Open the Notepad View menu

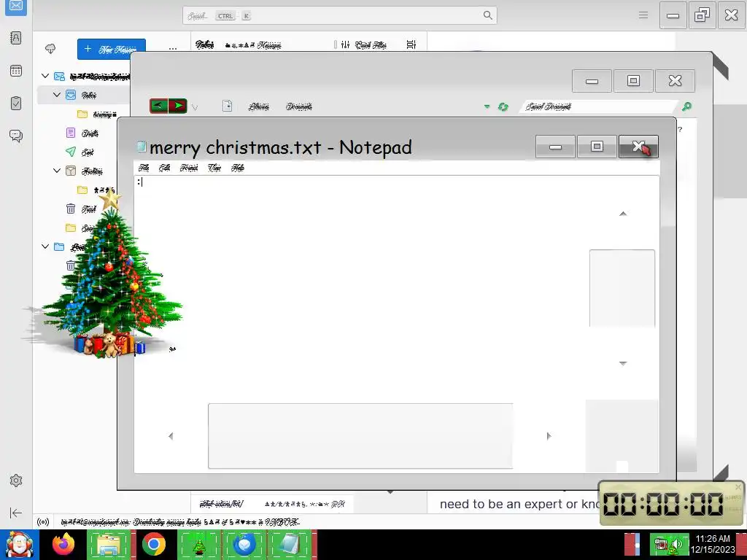[214, 168]
